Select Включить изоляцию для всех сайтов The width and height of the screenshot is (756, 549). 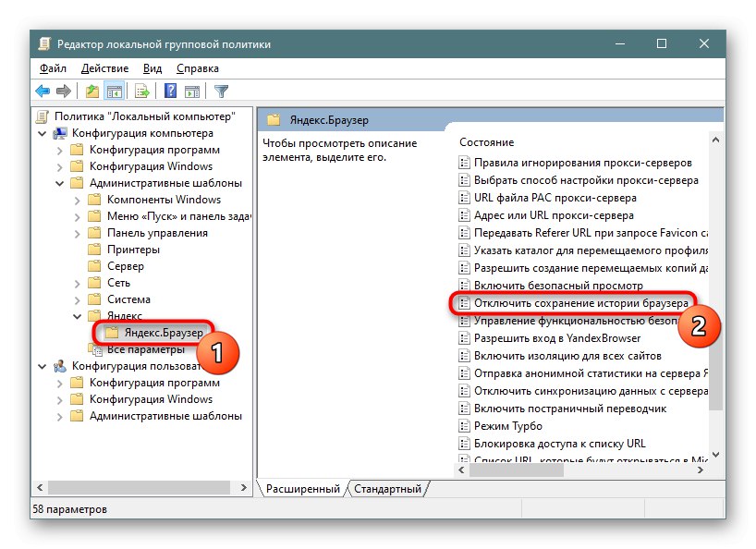pos(567,356)
